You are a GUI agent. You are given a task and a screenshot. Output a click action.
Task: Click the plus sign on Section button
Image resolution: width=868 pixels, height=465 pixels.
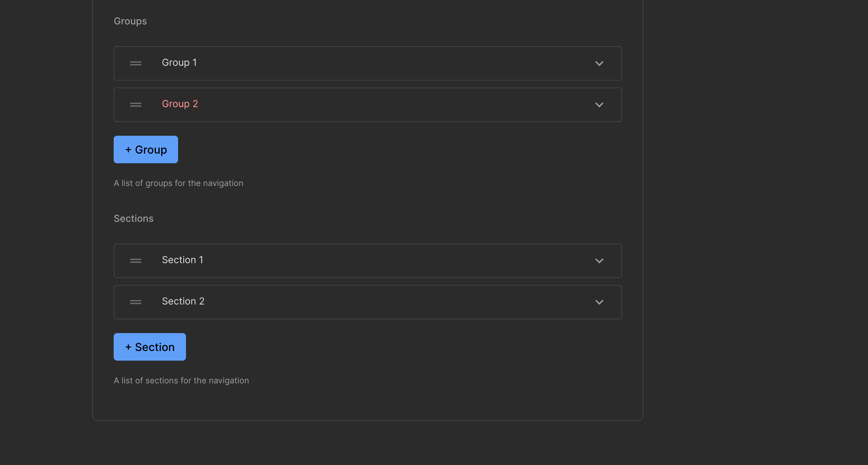pos(128,347)
